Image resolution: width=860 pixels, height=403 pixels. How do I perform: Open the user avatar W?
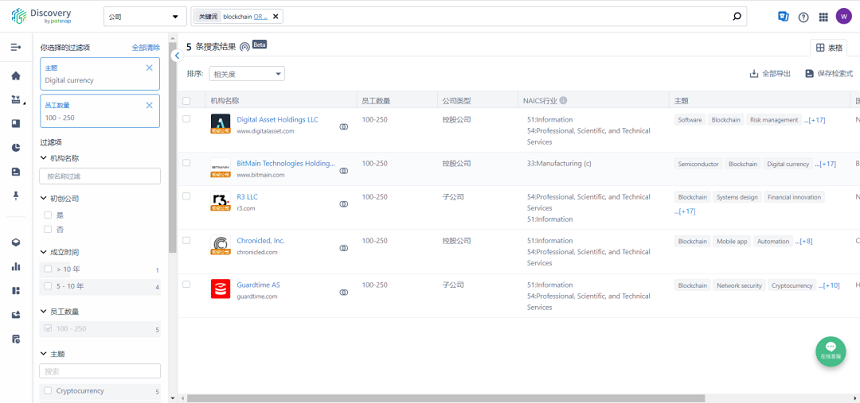pyautogui.click(x=843, y=16)
